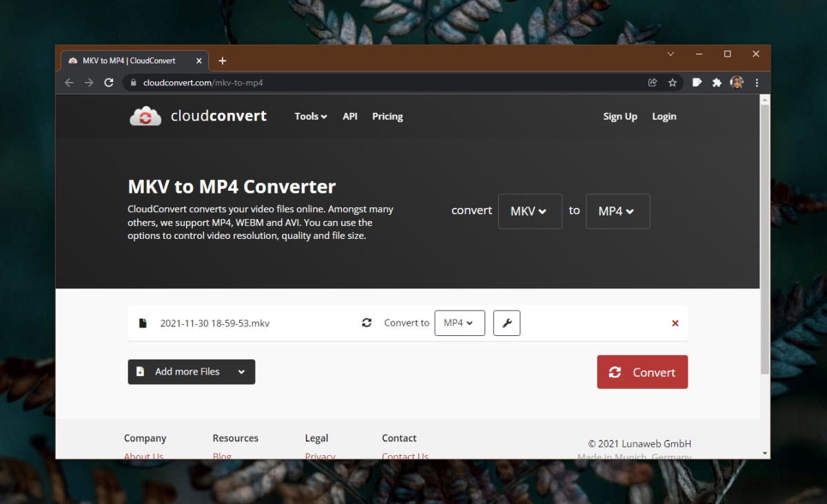
Task: Click the tab search chevron in title bar
Action: coord(671,54)
